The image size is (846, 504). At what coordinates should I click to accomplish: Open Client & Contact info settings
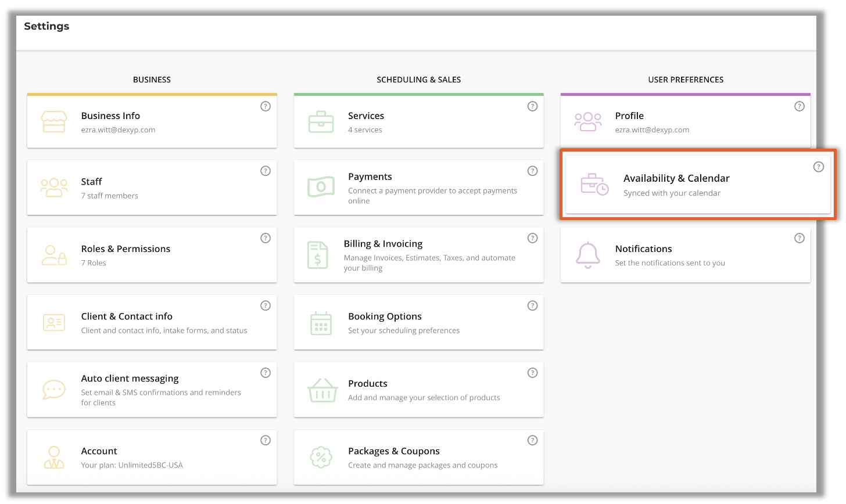pyautogui.click(x=127, y=316)
